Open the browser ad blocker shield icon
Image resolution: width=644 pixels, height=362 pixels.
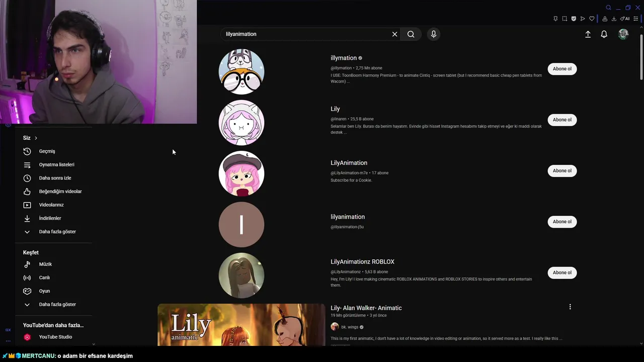tap(574, 19)
